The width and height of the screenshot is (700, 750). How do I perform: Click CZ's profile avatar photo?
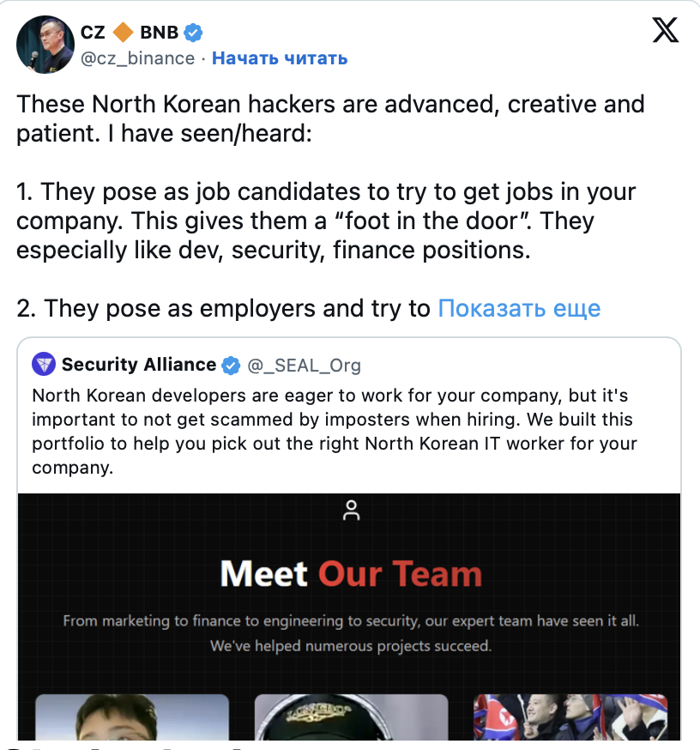click(x=45, y=44)
